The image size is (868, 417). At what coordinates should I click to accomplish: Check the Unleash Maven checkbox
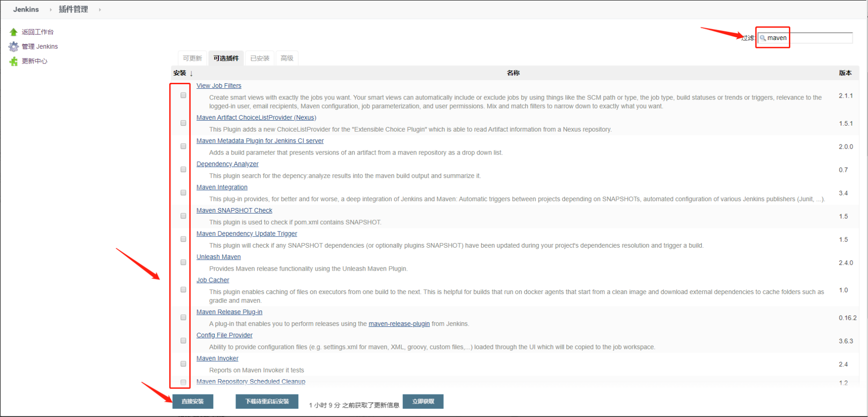coord(183,262)
